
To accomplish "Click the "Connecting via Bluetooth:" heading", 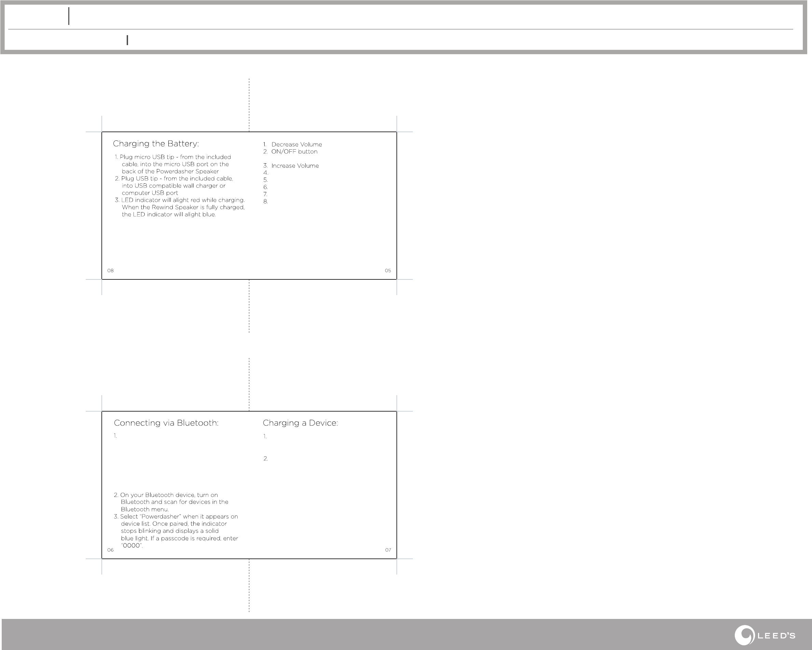I will pyautogui.click(x=166, y=423).
